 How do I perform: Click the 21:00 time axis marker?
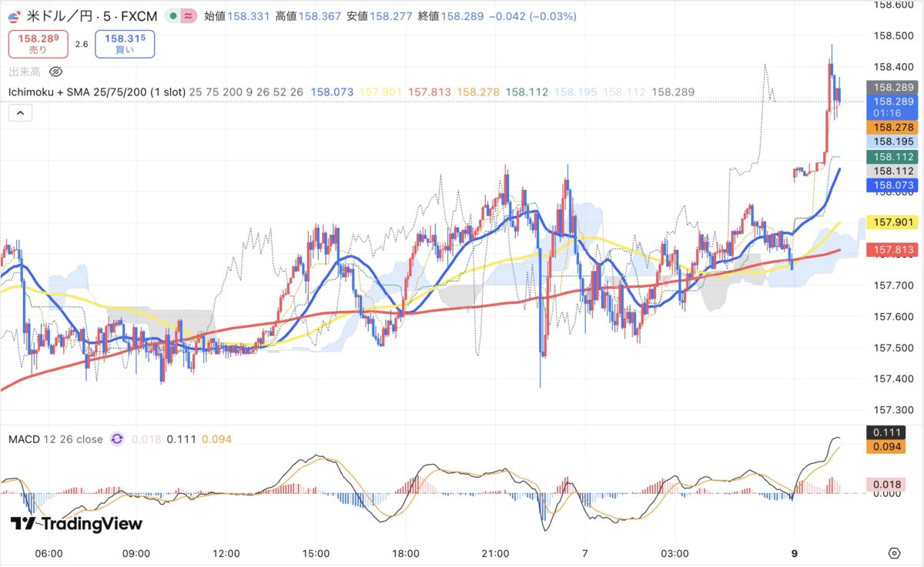[495, 553]
